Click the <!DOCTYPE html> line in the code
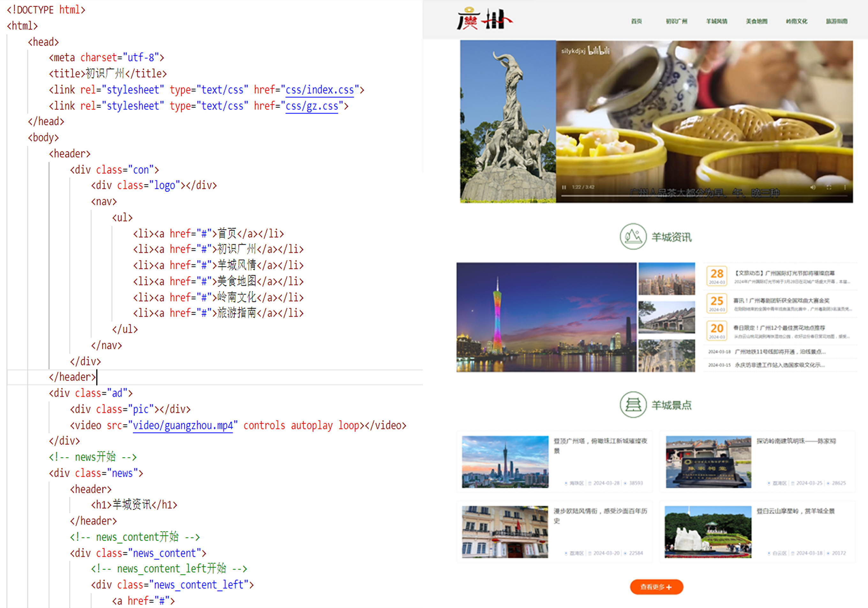 click(x=46, y=10)
